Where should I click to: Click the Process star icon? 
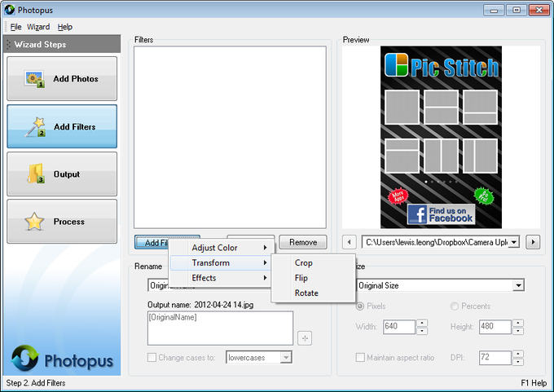pos(34,222)
